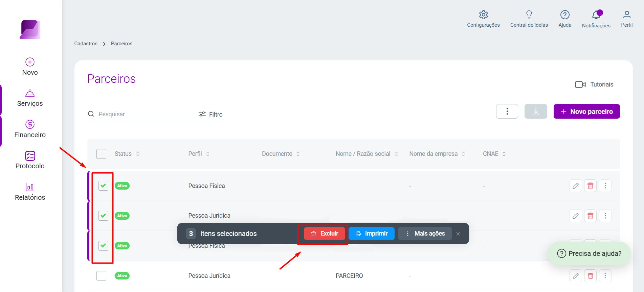Open the Novo menu in sidebar
Image resolution: width=644 pixels, height=292 pixels.
(x=30, y=67)
